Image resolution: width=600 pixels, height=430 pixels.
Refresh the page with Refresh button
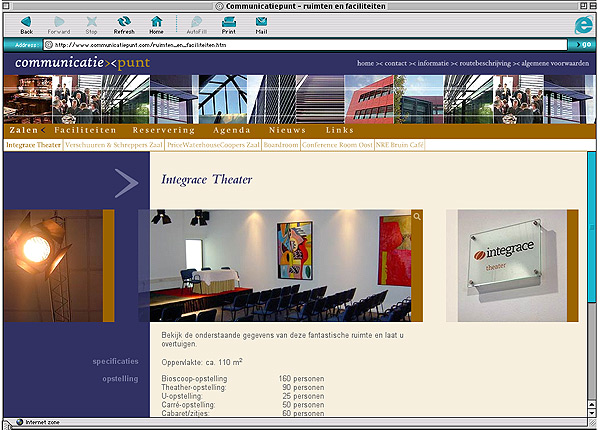[124, 25]
